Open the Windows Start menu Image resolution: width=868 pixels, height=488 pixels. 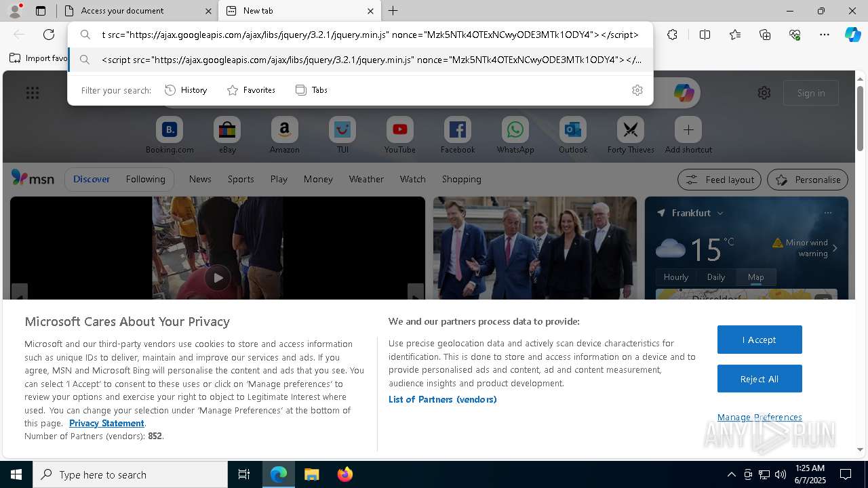tap(16, 474)
